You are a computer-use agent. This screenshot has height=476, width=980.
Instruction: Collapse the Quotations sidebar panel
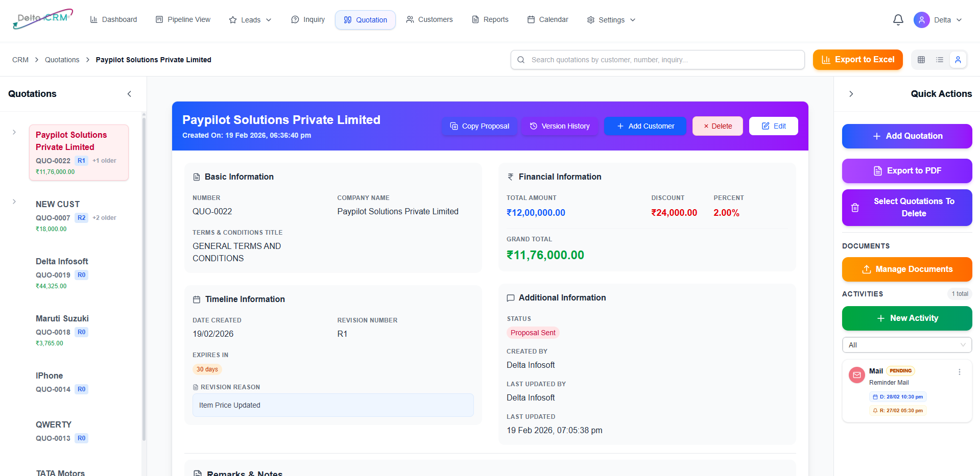click(x=129, y=94)
